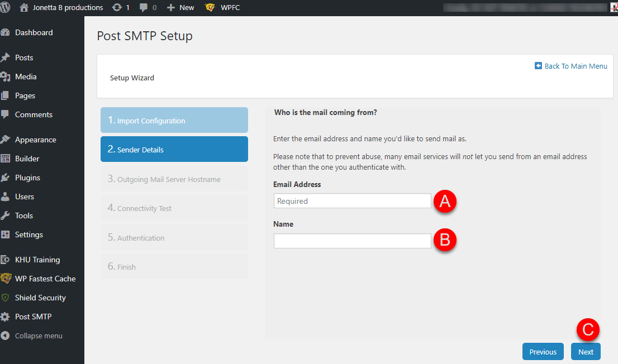Viewport: 618px width, 364px height.
Task: Click the WPFC cheetah icon in admin bar
Action: (210, 7)
